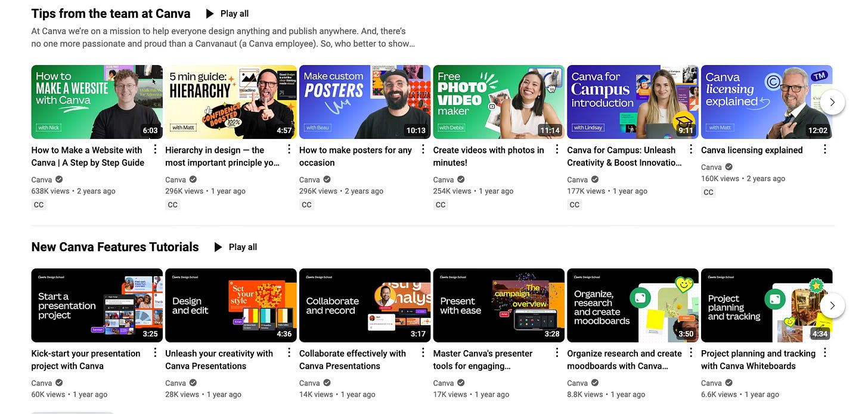Image resolution: width=868 pixels, height=414 pixels.
Task: Open options menu for How to Make a Website video
Action: coord(155,149)
